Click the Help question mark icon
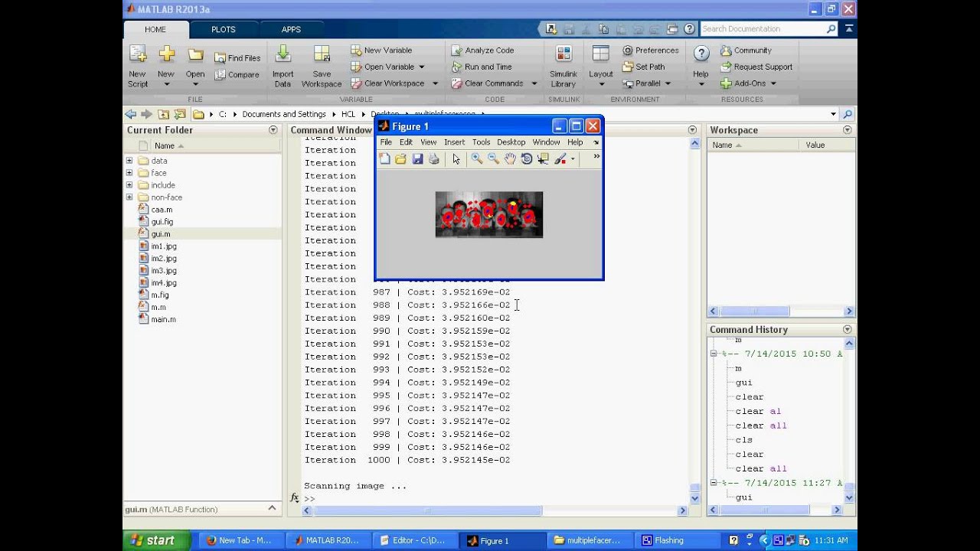Screen dimensions: 980x551 click(x=701, y=54)
